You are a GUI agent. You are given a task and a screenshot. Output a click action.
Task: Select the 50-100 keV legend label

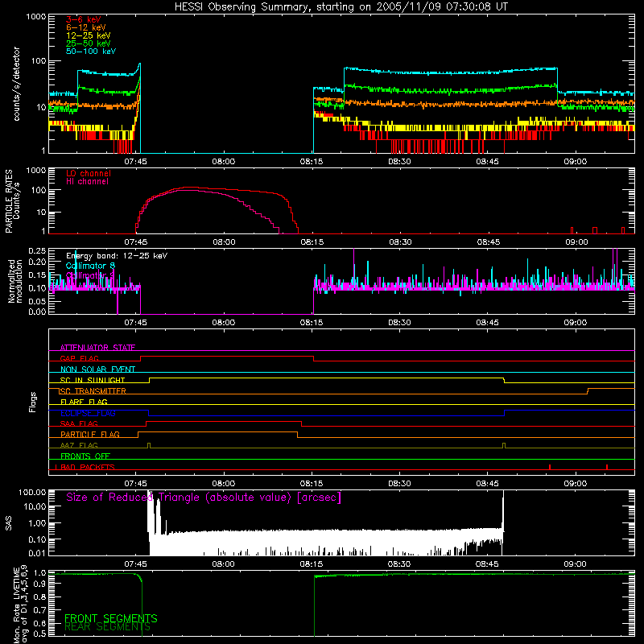(91, 52)
